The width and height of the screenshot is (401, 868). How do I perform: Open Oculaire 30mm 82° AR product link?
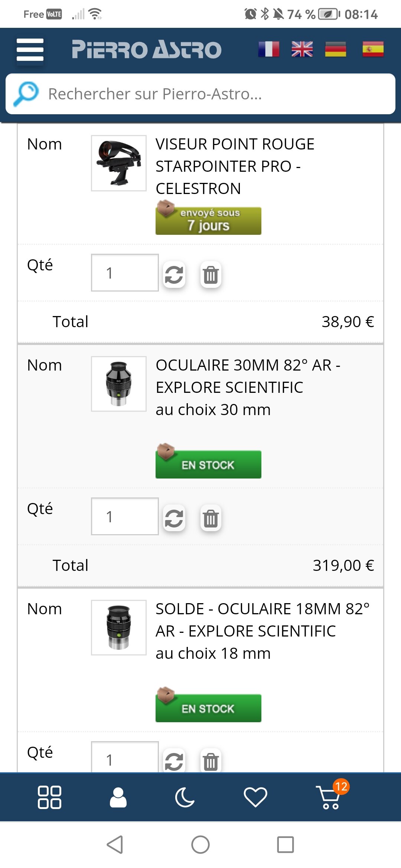[x=247, y=376]
